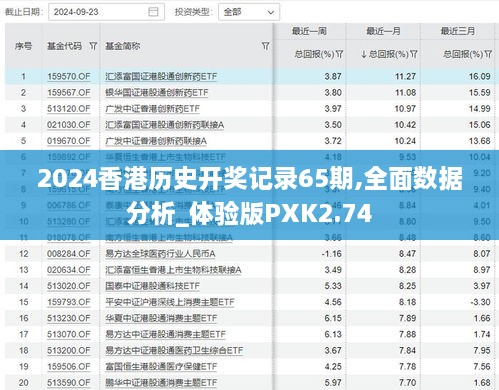Open fund 汇添富国证港股通创新药ETF
Image resolution: width=499 pixels, height=390 pixels.
(x=161, y=76)
